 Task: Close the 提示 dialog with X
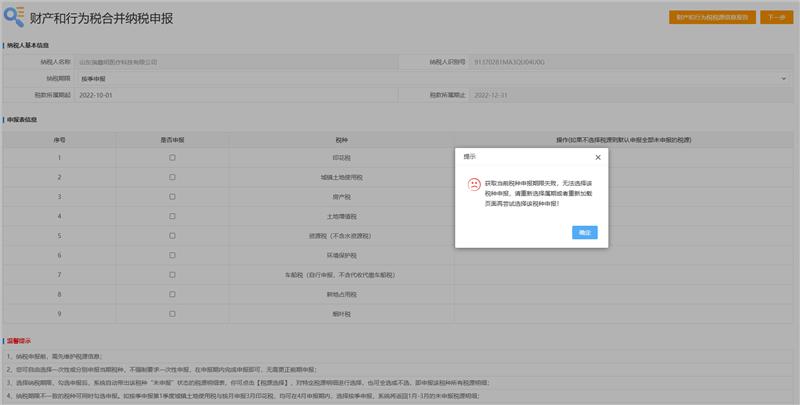(598, 157)
